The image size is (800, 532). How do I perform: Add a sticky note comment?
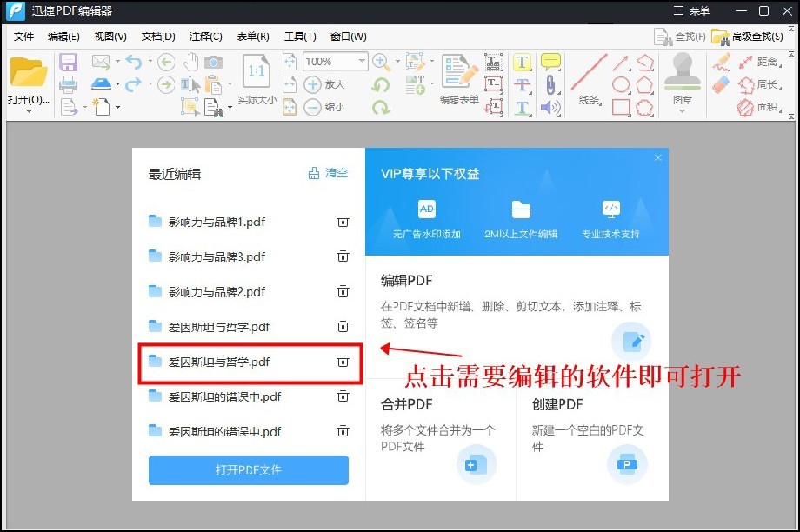(550, 62)
